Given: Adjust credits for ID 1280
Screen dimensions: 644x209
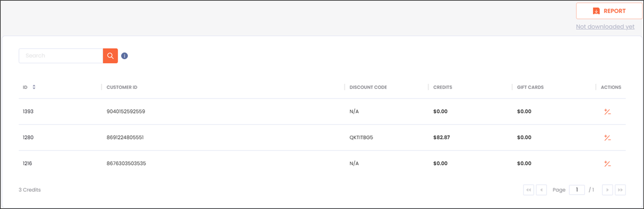Looking at the screenshot, I should coord(607,138).
